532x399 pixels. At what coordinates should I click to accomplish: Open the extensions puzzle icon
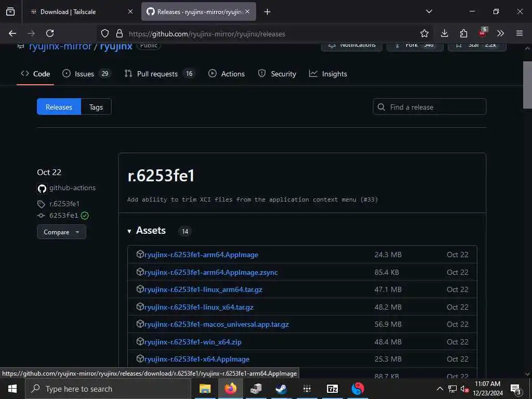(463, 33)
